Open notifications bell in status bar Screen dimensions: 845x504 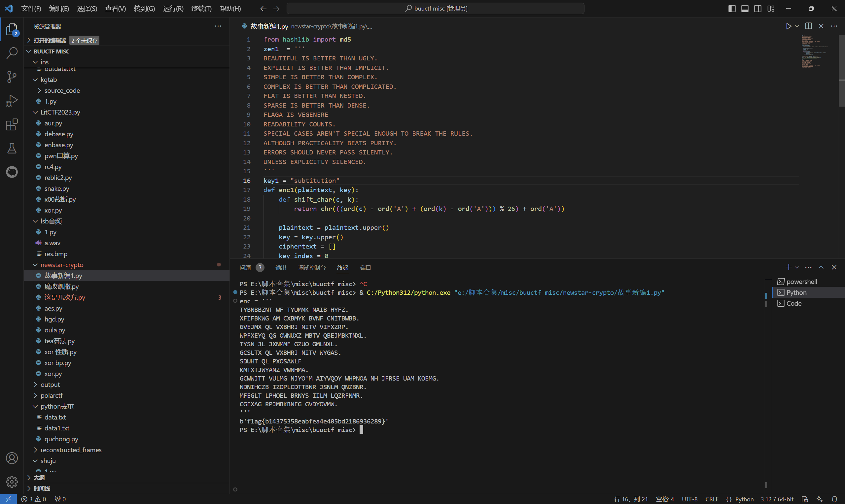coord(834,499)
